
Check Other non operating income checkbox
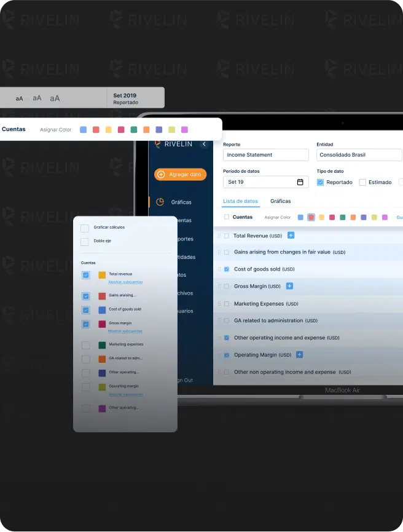(x=227, y=372)
